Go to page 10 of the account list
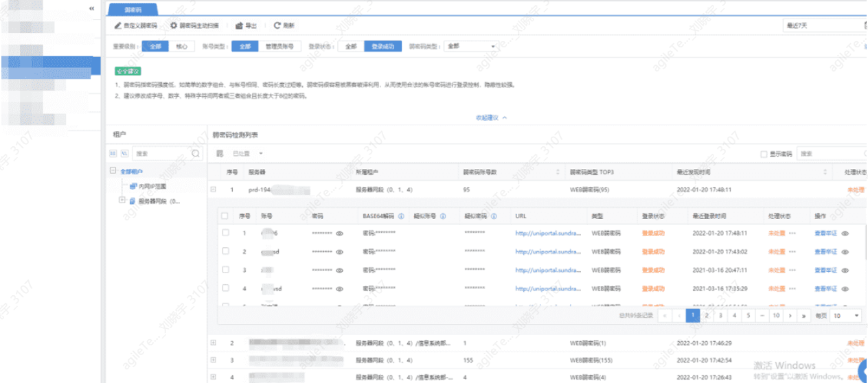The height and width of the screenshot is (392, 868). click(776, 316)
